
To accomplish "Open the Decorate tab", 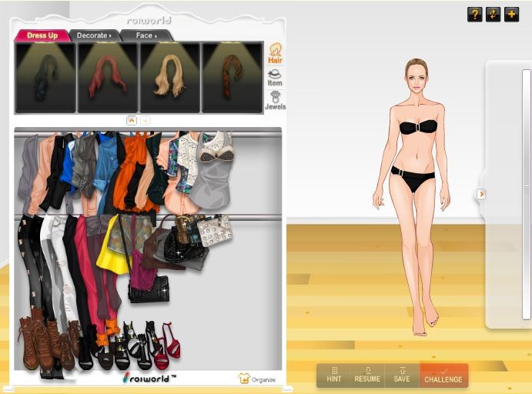I will point(95,35).
